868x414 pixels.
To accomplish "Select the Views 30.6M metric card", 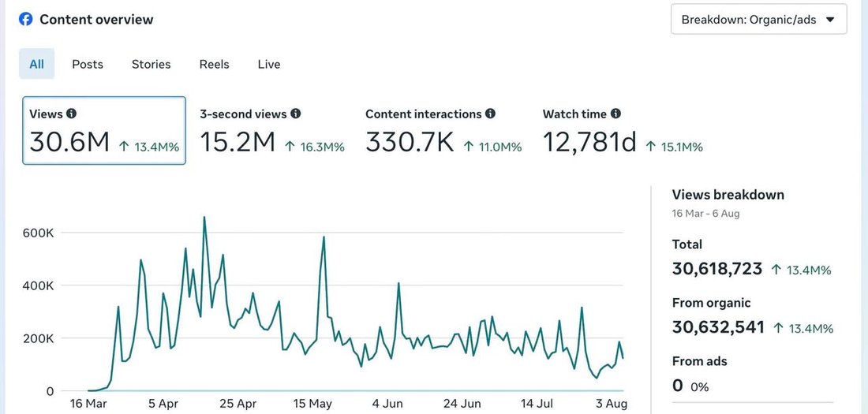I will [104, 131].
